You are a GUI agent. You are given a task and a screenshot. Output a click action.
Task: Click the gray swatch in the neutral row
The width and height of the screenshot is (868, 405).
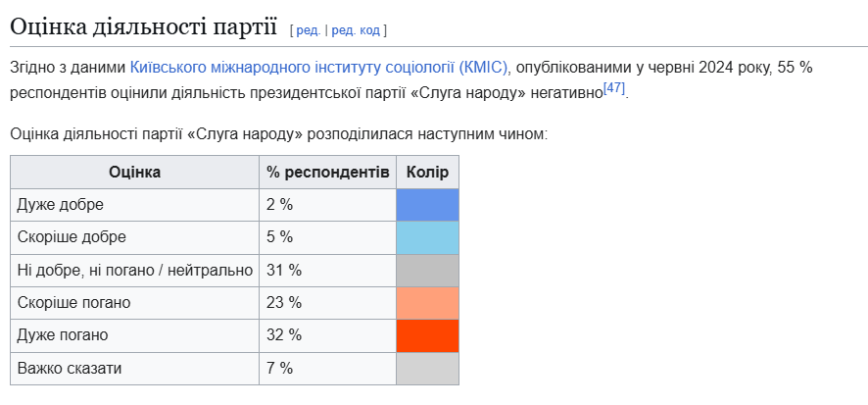click(x=427, y=271)
